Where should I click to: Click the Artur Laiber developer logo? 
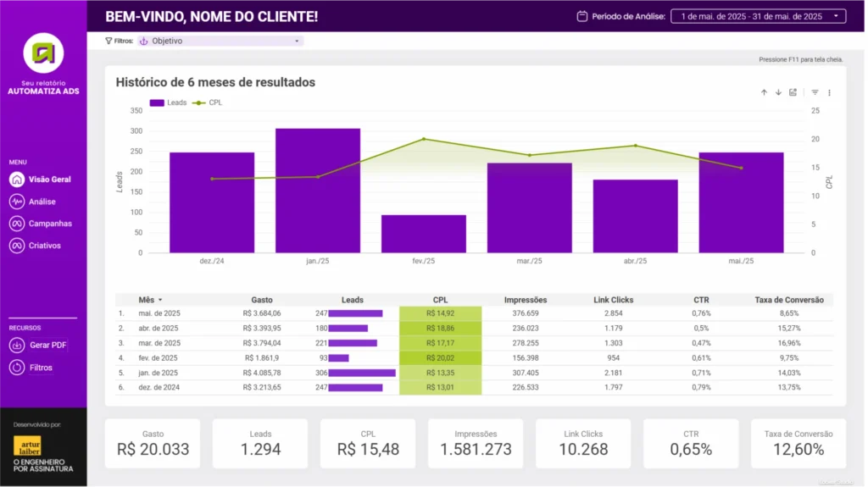point(28,446)
